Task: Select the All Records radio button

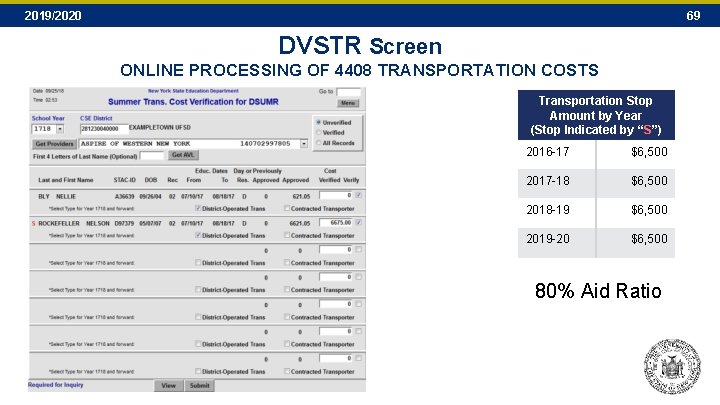Action: point(318,143)
